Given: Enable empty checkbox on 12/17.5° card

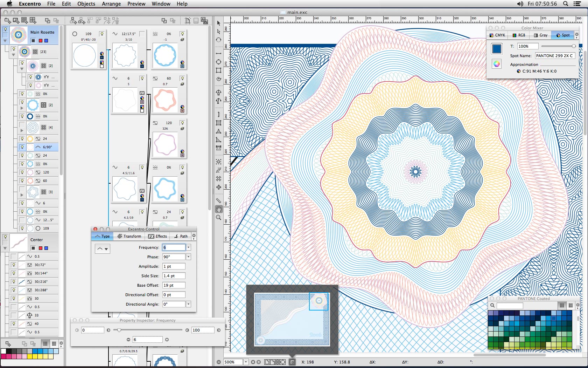Looking at the screenshot, I should [x=142, y=34].
